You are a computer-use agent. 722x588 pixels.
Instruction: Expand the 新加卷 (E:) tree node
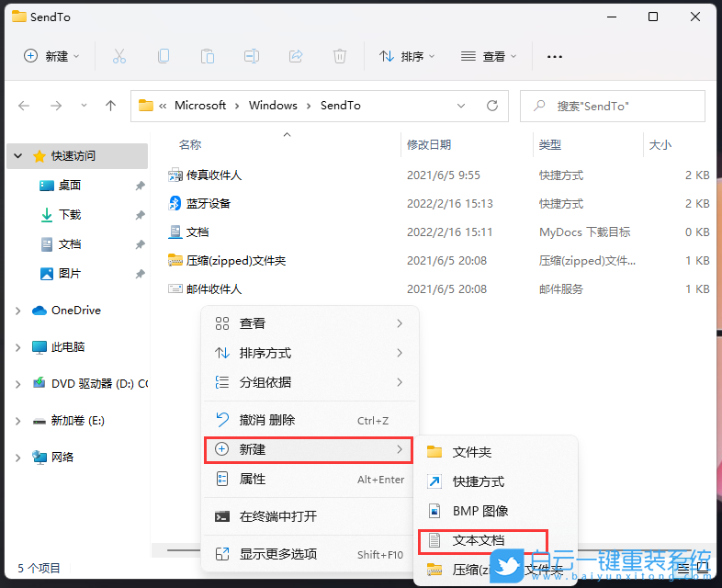[x=18, y=421]
